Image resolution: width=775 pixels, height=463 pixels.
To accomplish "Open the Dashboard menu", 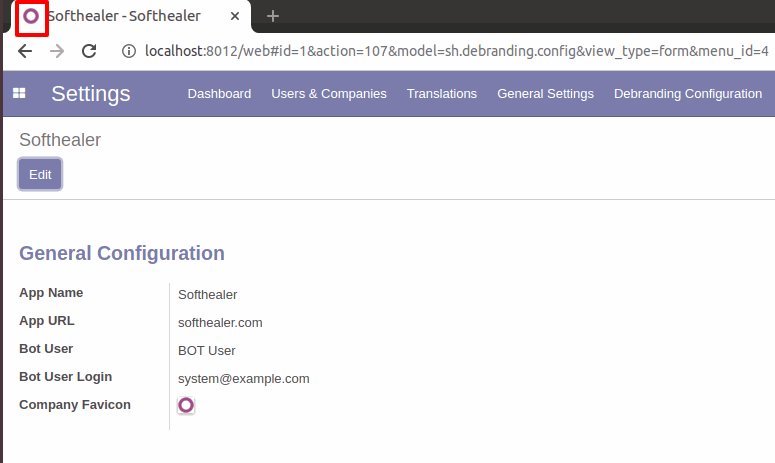I will [219, 94].
